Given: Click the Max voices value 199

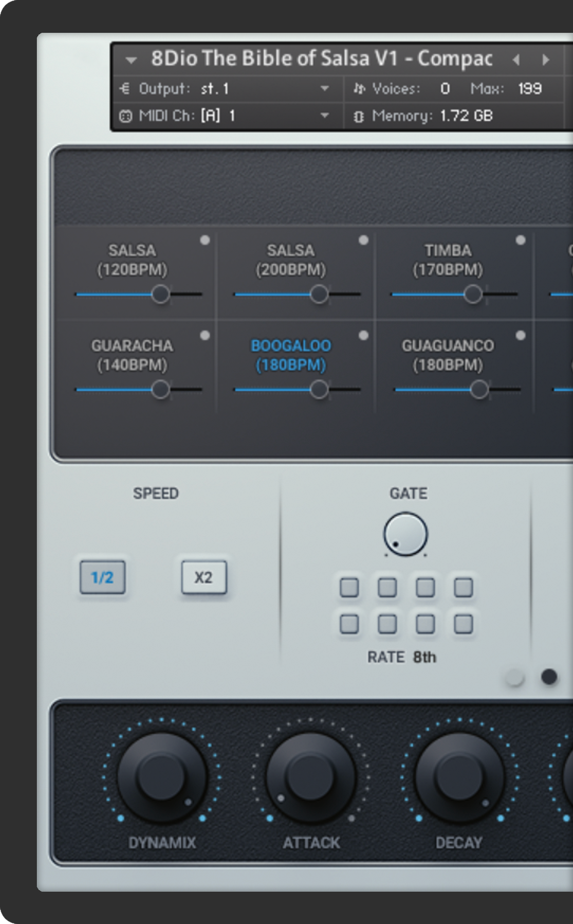Looking at the screenshot, I should coord(530,89).
